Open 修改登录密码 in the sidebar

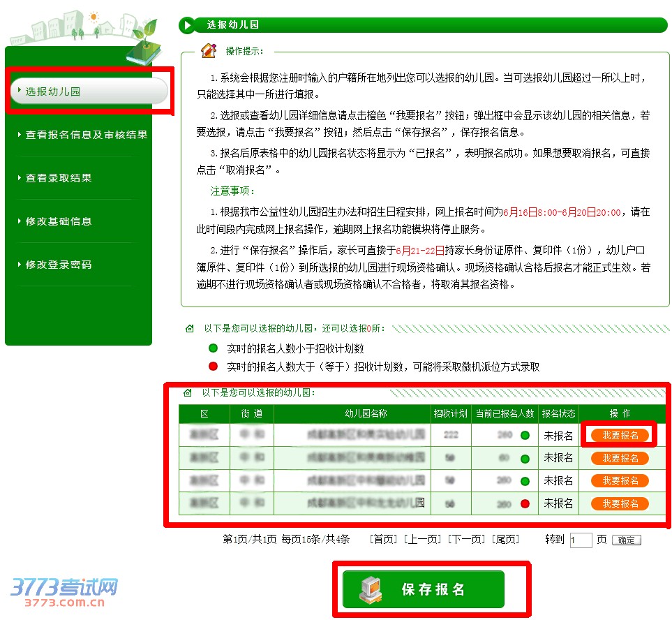[x=58, y=265]
